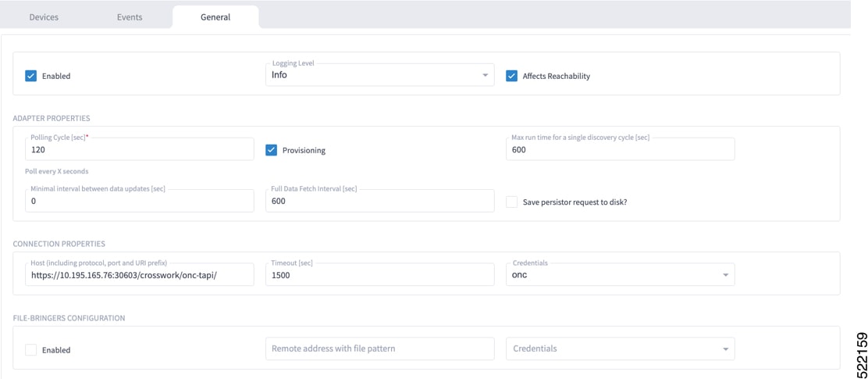The image size is (868, 379).
Task: Toggle the Affects Reachability checkbox
Action: (511, 76)
